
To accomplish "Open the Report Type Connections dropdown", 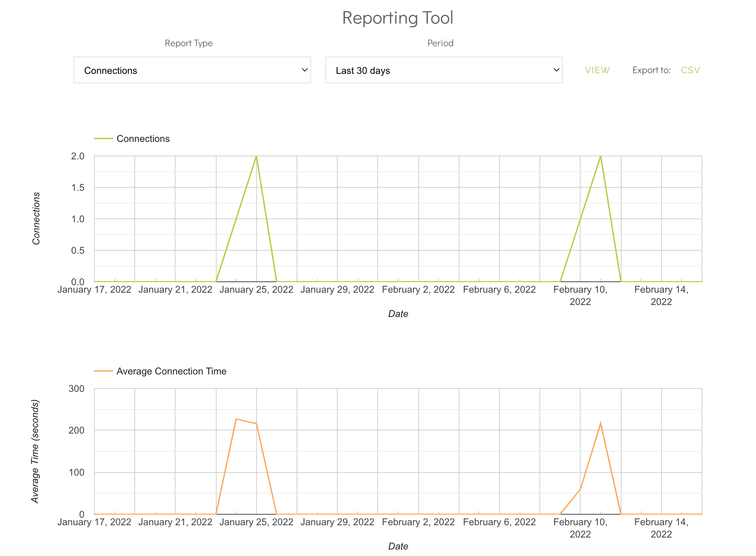I will point(192,70).
